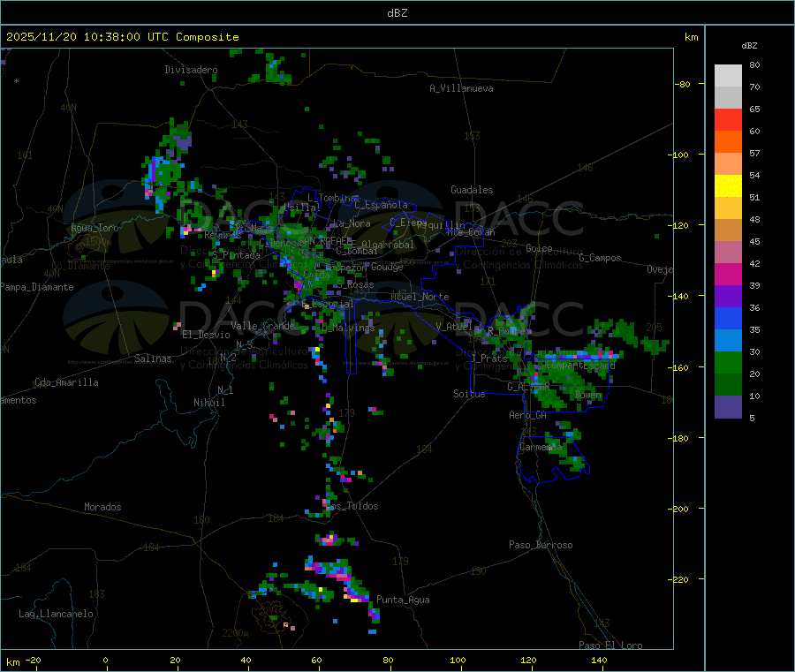Viewport: 795px width, 672px height.
Task: Click the G_Campos place label
Action: [600, 258]
